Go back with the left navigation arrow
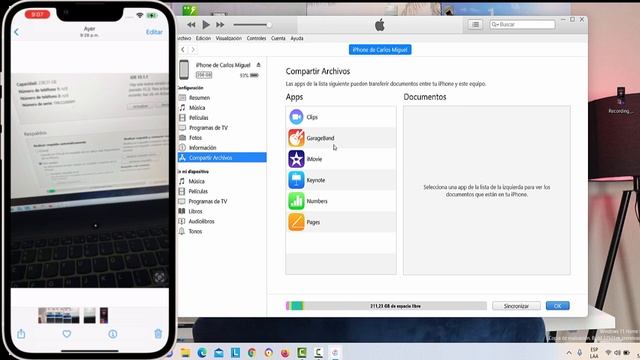The image size is (640, 360). click(x=183, y=50)
